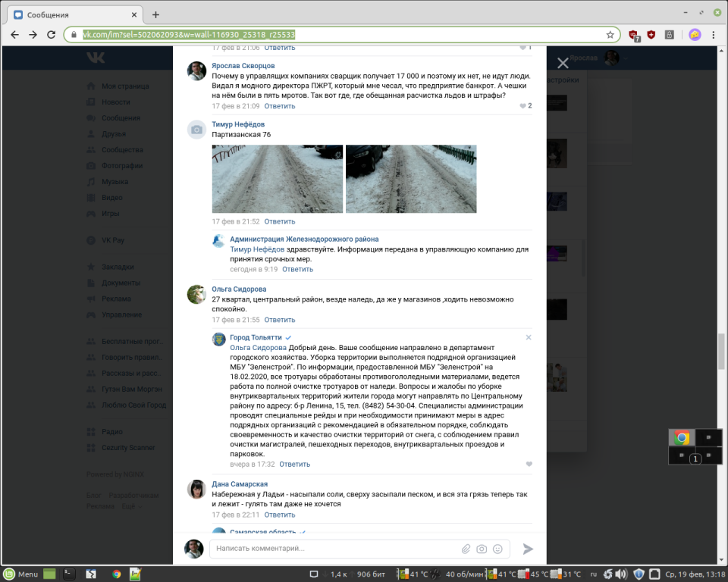This screenshot has height=582, width=728.
Task: Click the comment input field
Action: click(334, 549)
